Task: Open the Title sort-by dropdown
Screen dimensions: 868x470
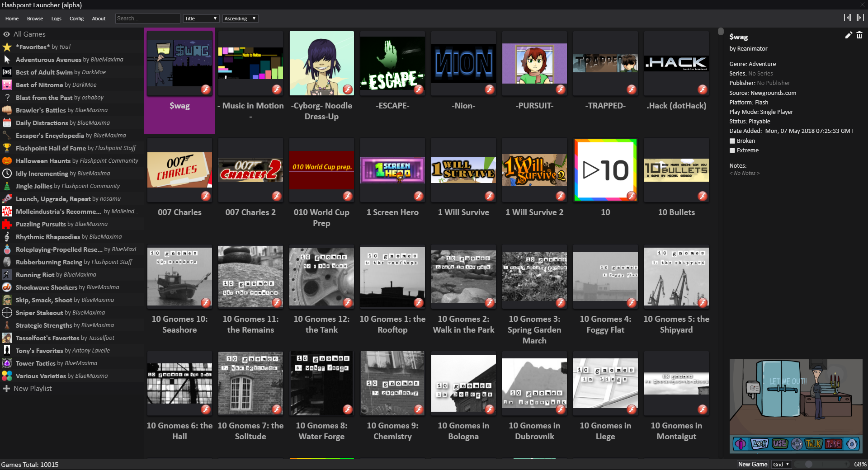Action: point(201,19)
